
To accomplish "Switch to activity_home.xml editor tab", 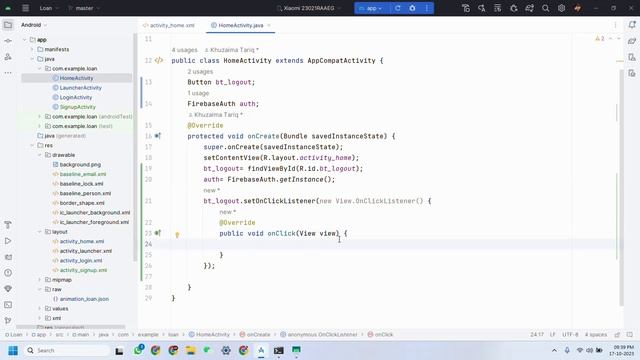I will pos(169,25).
